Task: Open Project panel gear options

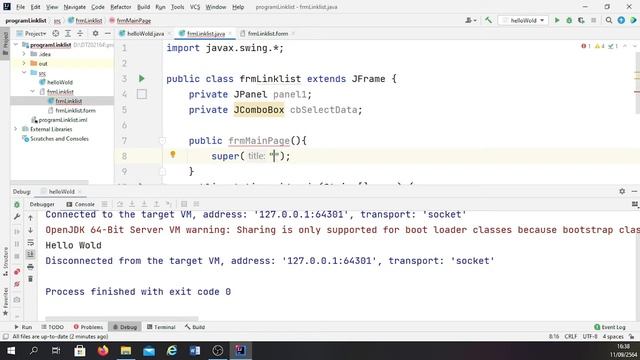Action: [x=95, y=33]
